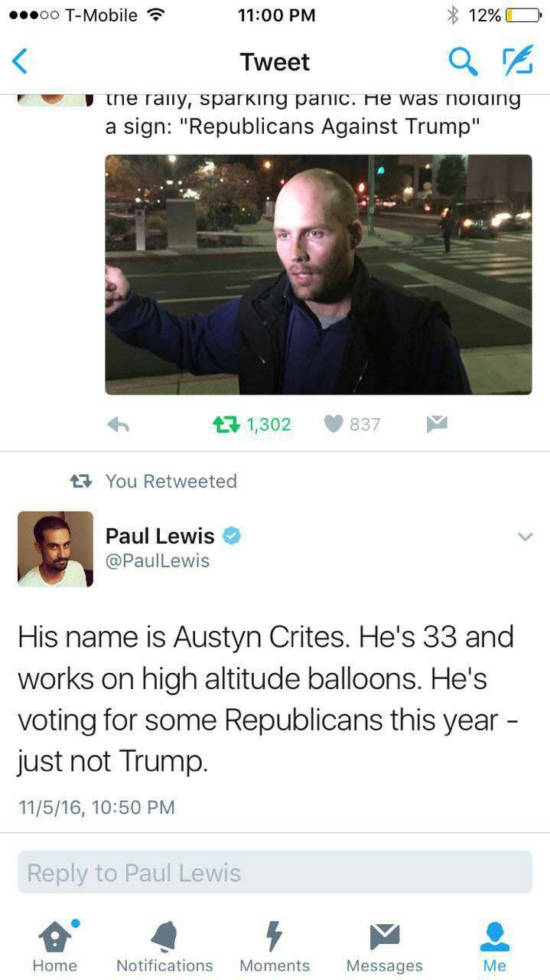Go to the Messages tab
Image resolution: width=550 pixels, height=980 pixels.
click(x=384, y=946)
